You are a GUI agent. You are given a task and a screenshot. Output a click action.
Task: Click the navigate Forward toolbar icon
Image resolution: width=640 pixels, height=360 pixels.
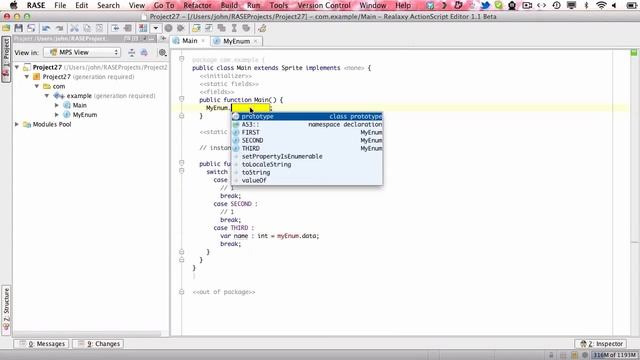point(128,28)
